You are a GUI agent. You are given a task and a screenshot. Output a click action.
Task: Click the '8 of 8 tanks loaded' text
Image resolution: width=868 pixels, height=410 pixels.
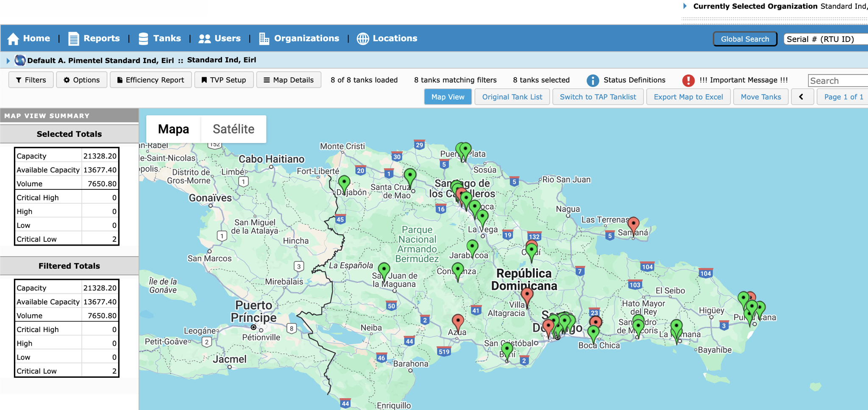(x=364, y=80)
